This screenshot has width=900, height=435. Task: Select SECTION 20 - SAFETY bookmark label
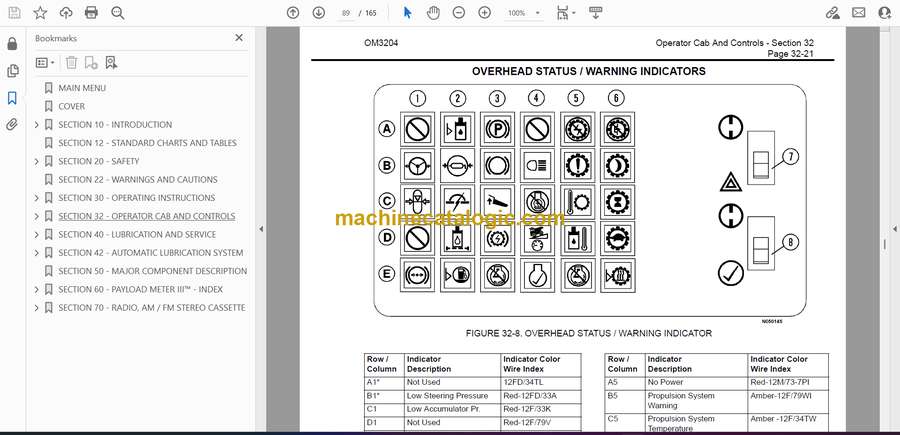click(99, 161)
